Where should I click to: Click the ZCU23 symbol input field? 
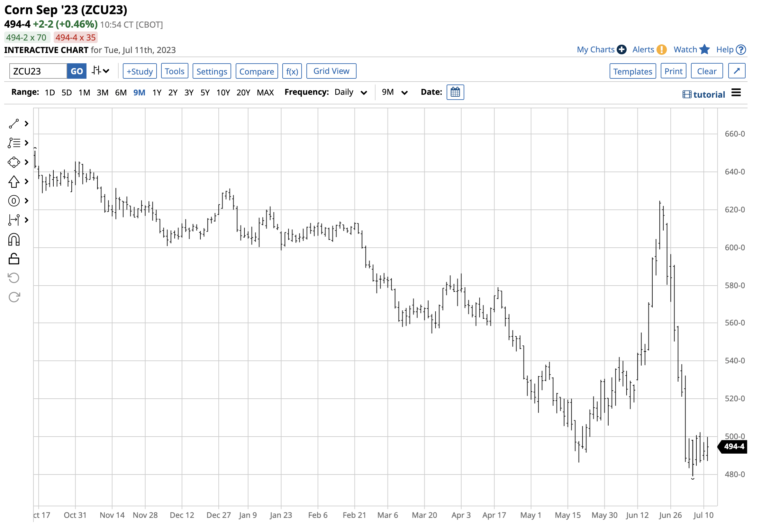point(38,71)
